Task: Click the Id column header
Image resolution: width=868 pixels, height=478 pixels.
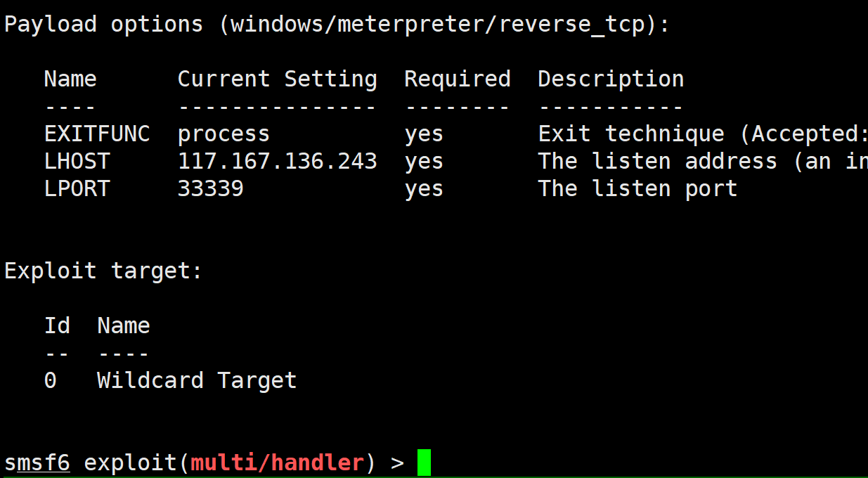Action: point(57,325)
